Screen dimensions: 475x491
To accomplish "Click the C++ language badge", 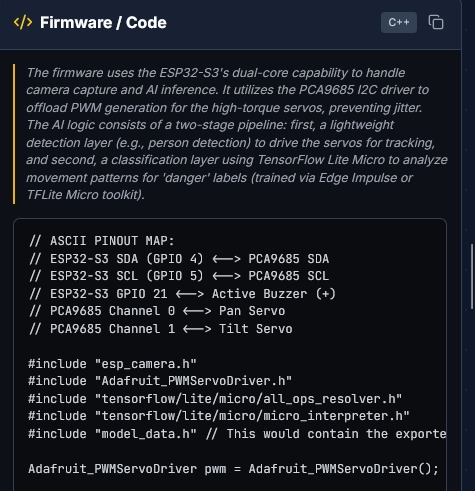I will [399, 22].
